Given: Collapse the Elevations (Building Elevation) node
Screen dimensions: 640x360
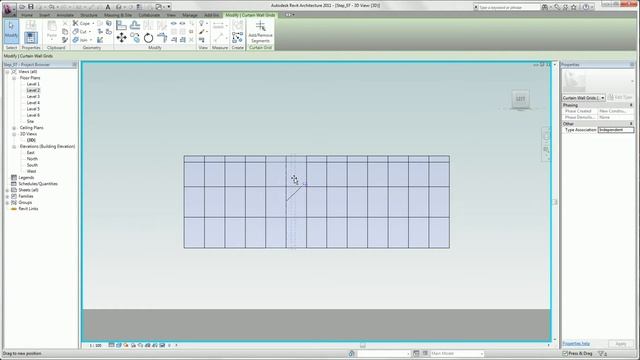Looking at the screenshot, I should pyautogui.click(x=14, y=147).
